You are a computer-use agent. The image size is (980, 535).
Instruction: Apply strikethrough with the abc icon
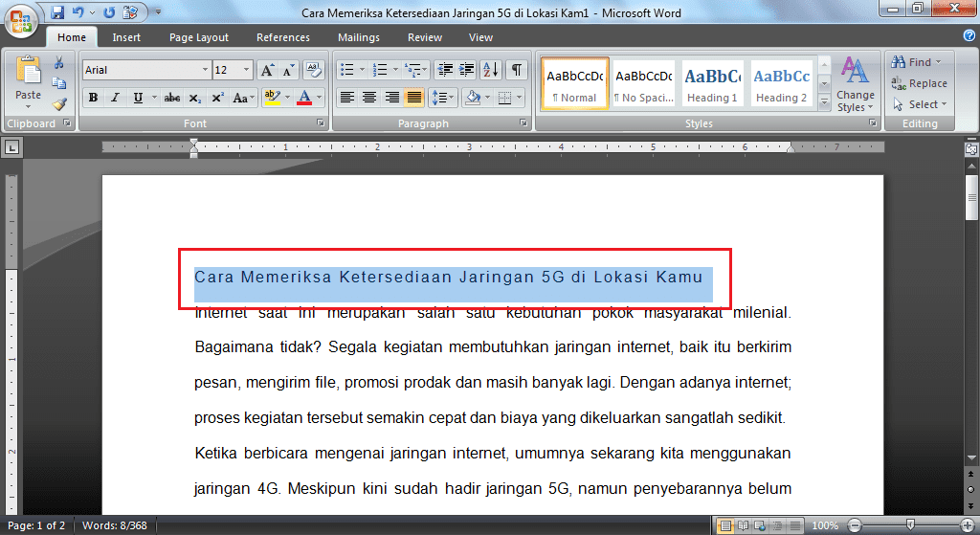(x=172, y=98)
